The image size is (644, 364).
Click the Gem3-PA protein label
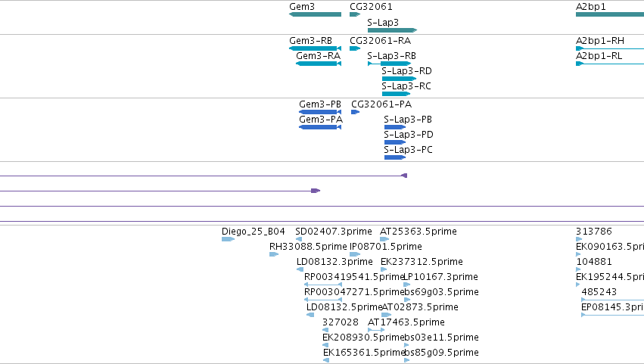tap(321, 120)
